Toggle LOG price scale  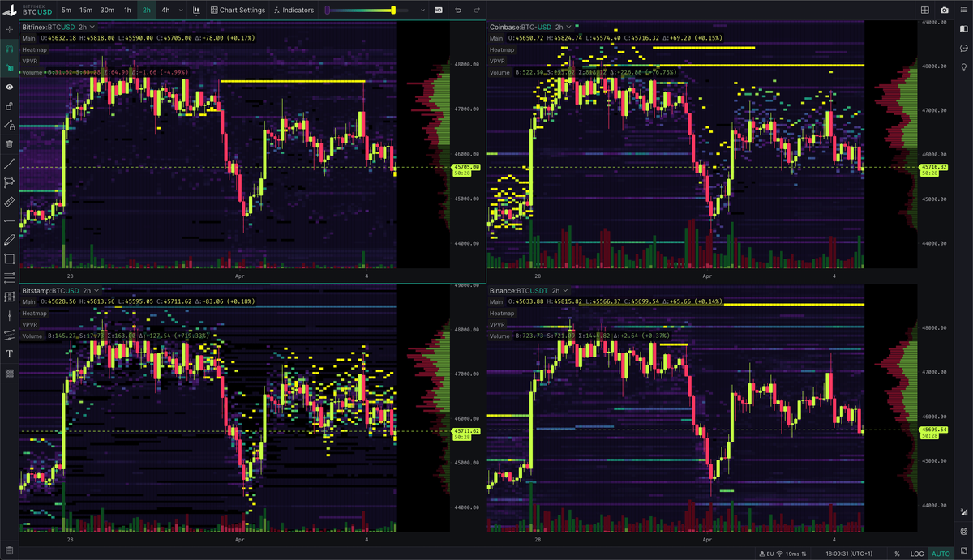point(916,554)
